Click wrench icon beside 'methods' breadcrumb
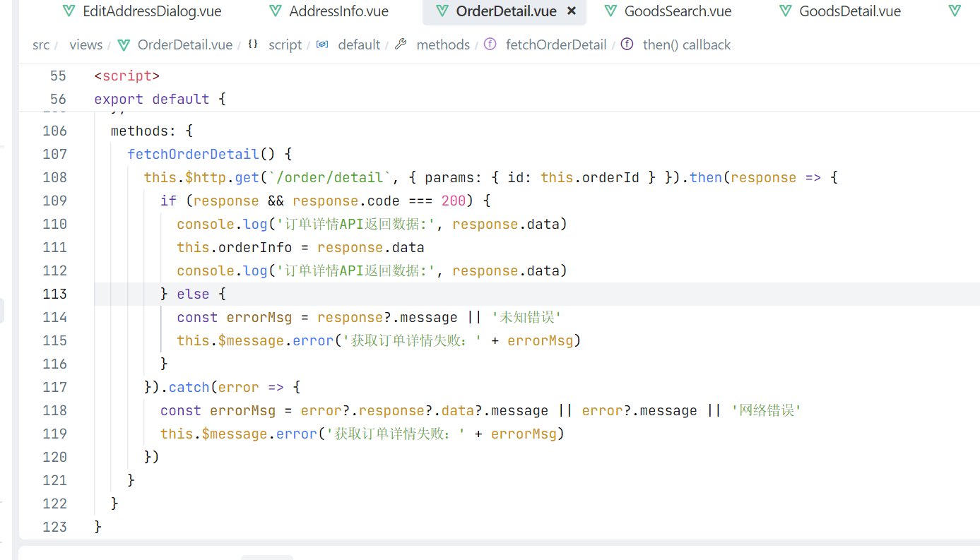The image size is (980, 560). [401, 44]
